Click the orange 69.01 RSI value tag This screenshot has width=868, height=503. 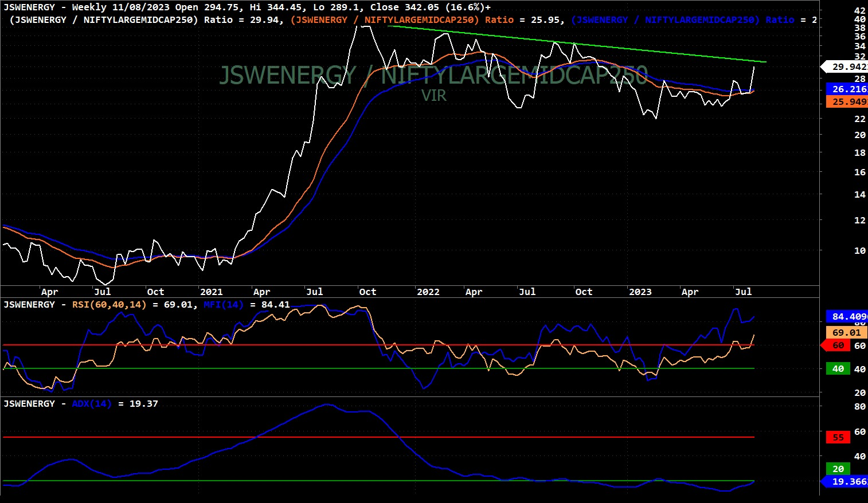point(846,333)
